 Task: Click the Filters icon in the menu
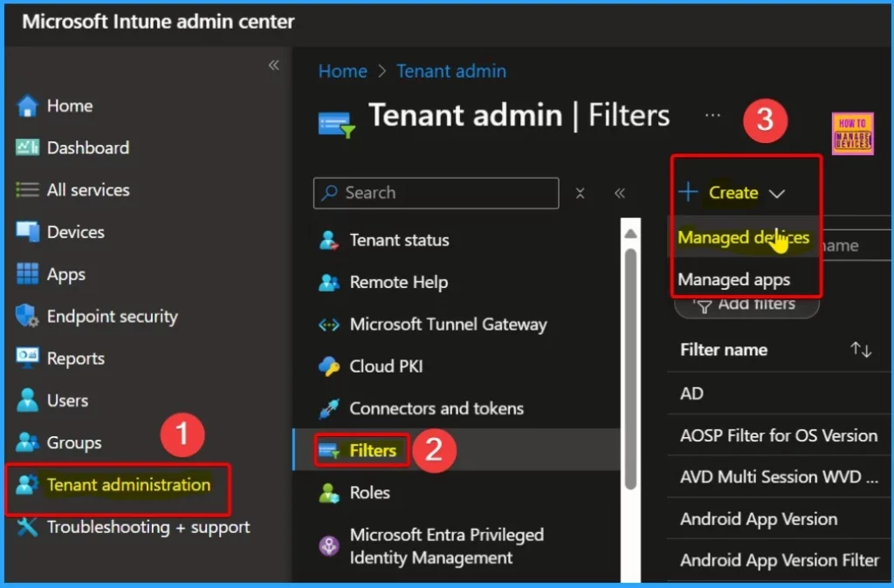pyautogui.click(x=329, y=451)
